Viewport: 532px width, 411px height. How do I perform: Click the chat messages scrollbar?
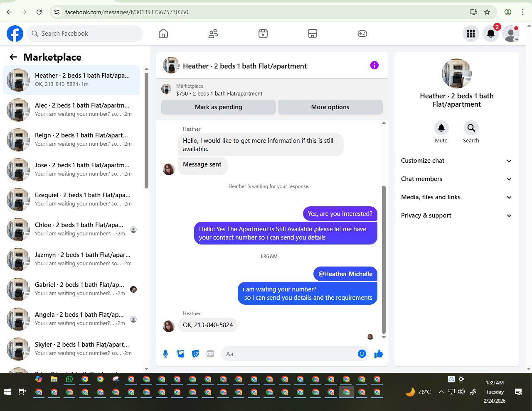click(x=384, y=259)
